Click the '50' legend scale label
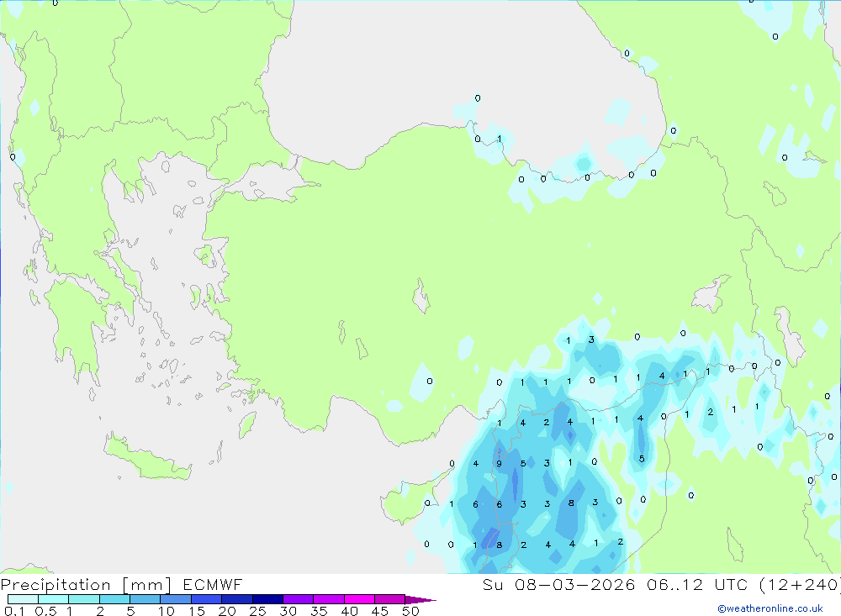841x616 pixels. click(411, 611)
